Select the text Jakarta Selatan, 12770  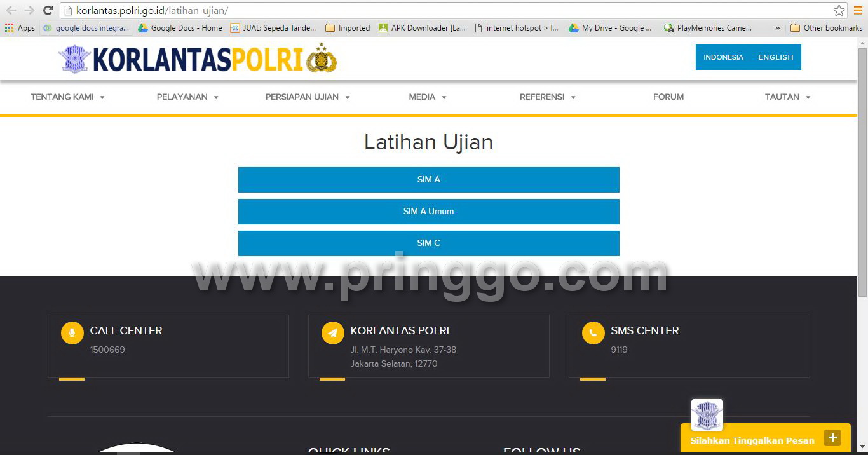pos(393,364)
